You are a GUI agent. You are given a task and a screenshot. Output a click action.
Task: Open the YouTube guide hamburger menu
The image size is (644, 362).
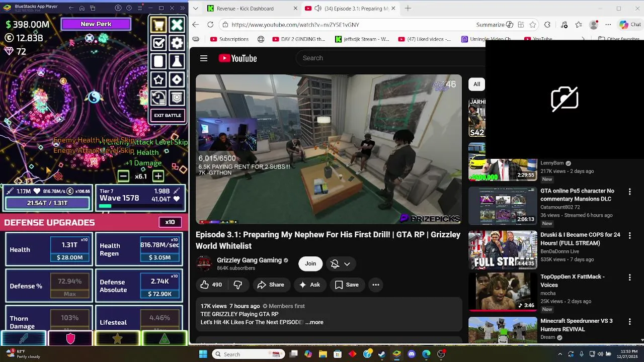click(x=204, y=58)
